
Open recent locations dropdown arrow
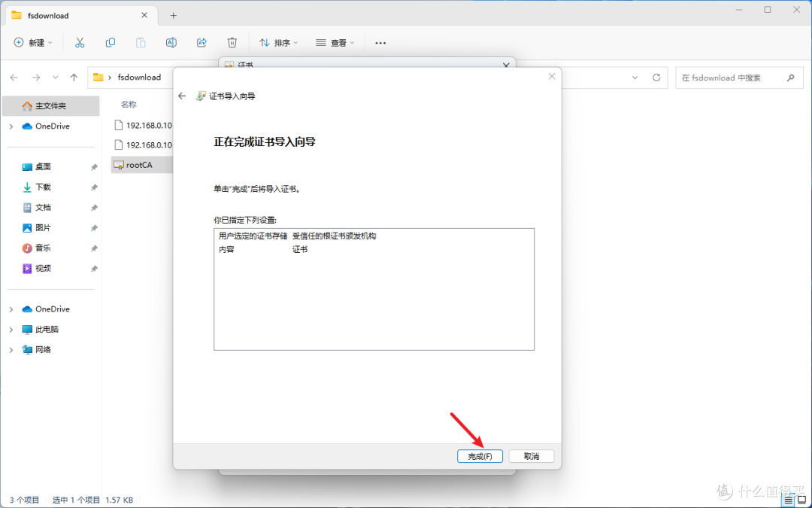point(56,78)
